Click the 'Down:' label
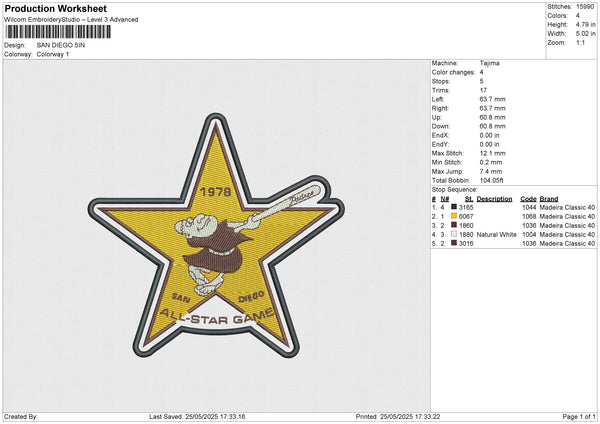Screen dimensions: 600x424 pyautogui.click(x=440, y=126)
